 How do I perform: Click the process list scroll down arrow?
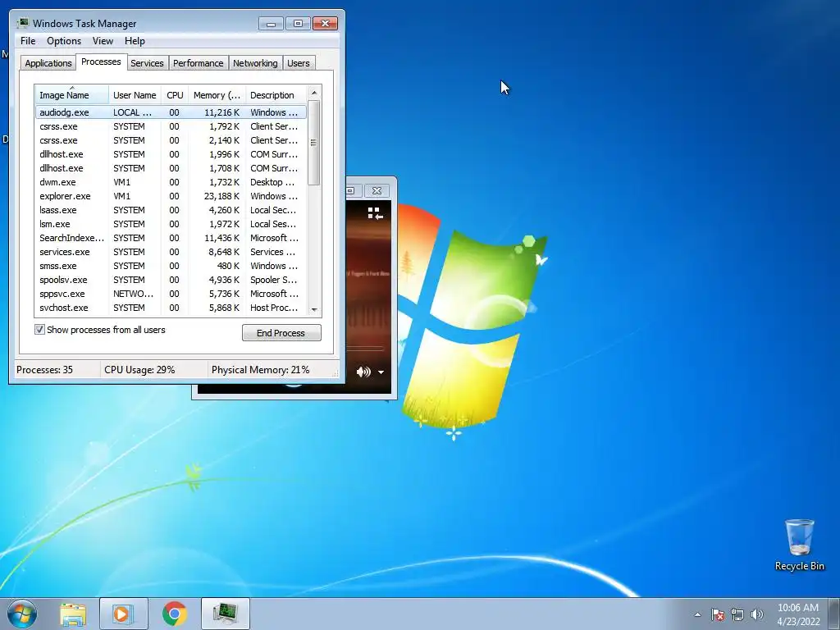[x=314, y=309]
